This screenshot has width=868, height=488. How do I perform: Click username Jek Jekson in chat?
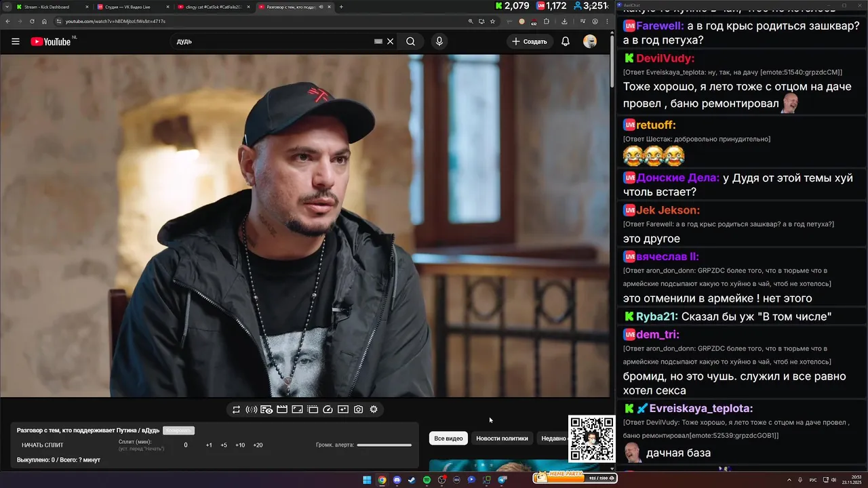point(668,210)
